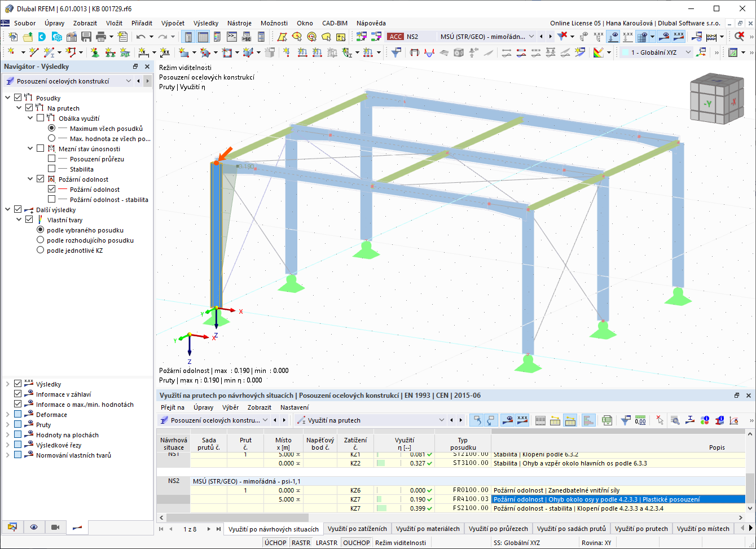Select the FR0100.00 Zanedbatelné vnitřní síly row
The height and width of the screenshot is (549, 756).
[x=451, y=490]
